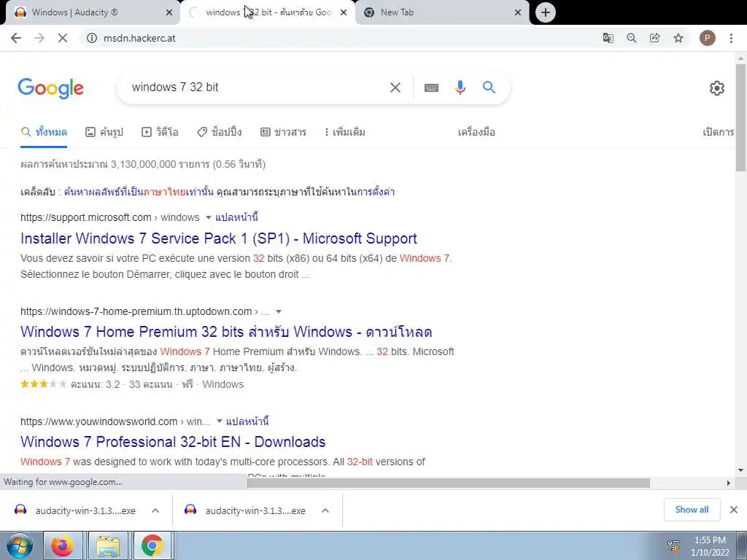Open the การตั้งค่า settings link in tip
747x560 pixels.
click(376, 192)
